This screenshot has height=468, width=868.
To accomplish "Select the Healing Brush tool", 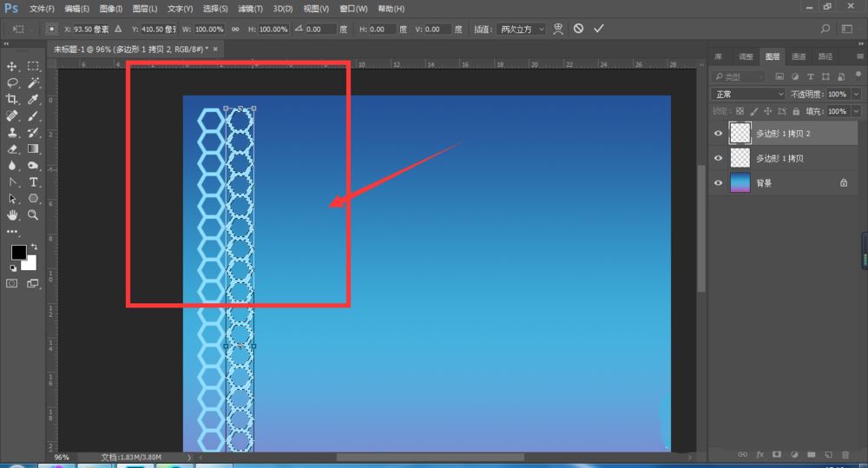I will pos(11,115).
